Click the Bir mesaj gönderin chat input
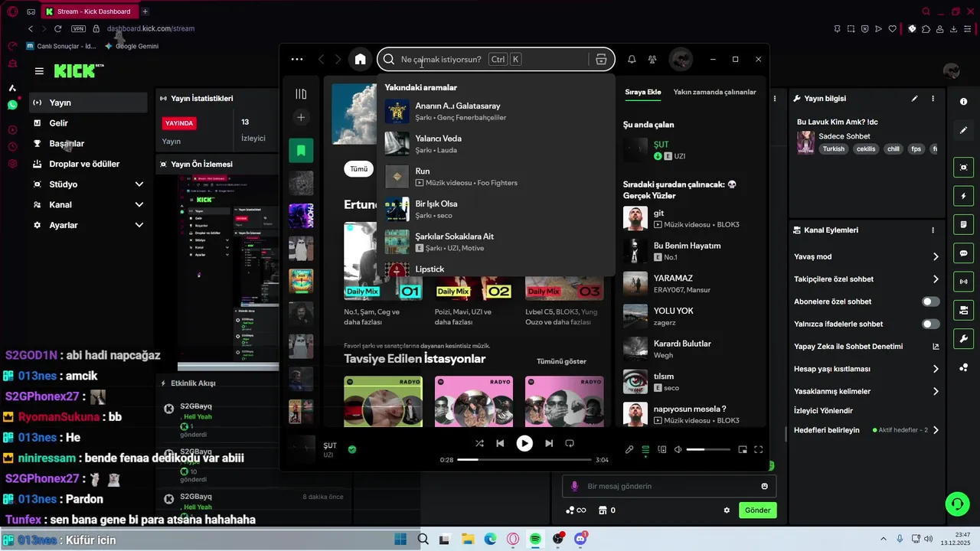The image size is (980, 551). 669,486
